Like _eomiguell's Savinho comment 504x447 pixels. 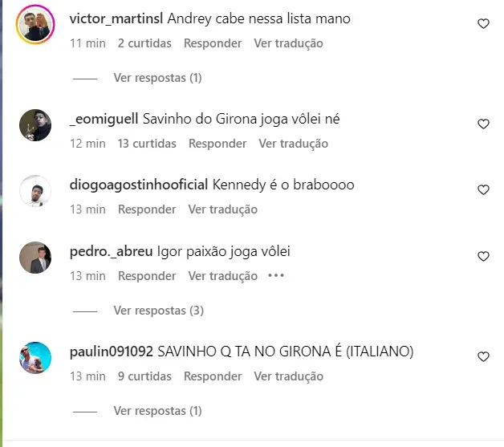483,124
